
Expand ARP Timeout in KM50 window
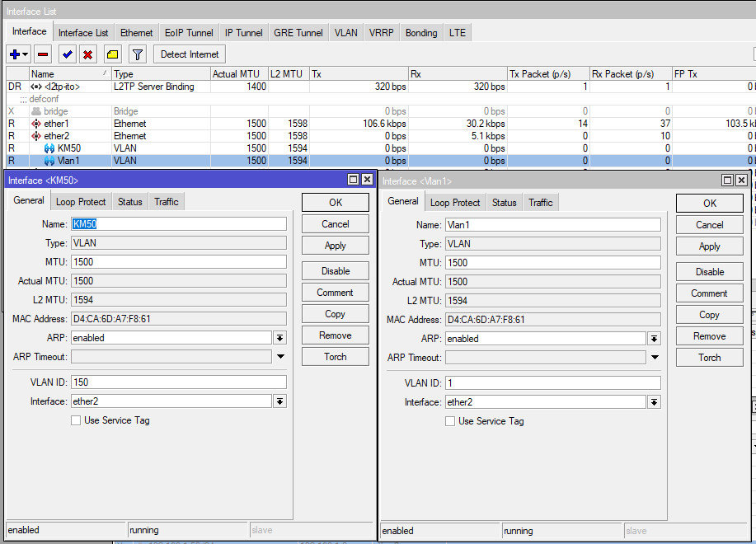pos(280,357)
